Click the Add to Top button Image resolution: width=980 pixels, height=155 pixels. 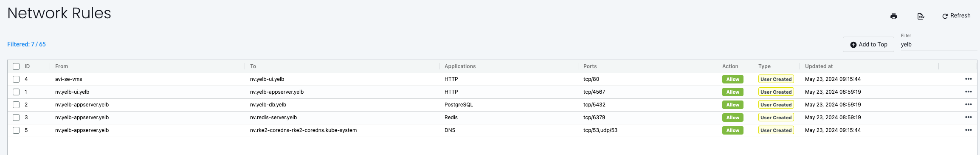coord(868,44)
